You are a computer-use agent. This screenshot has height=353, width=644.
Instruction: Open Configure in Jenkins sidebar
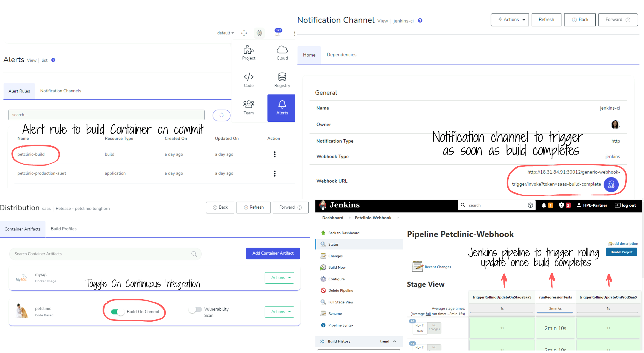(336, 279)
